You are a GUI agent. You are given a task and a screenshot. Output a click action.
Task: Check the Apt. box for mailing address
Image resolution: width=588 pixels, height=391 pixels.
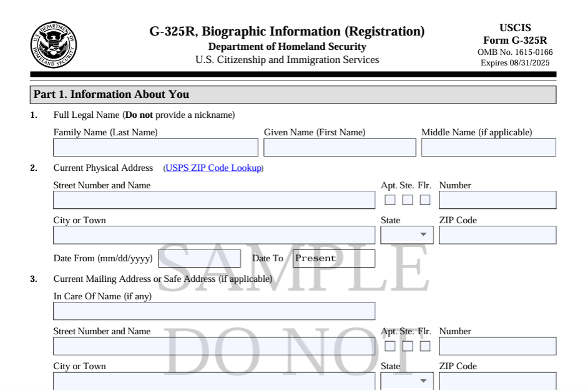tap(390, 346)
